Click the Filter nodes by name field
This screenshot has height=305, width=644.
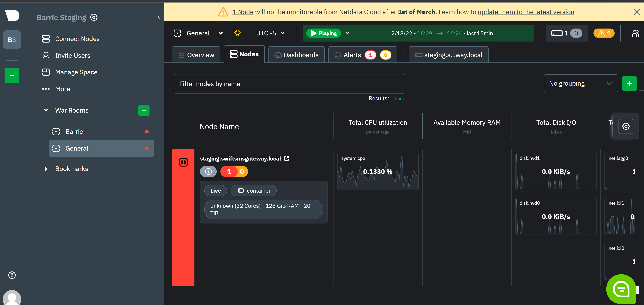[289, 84]
